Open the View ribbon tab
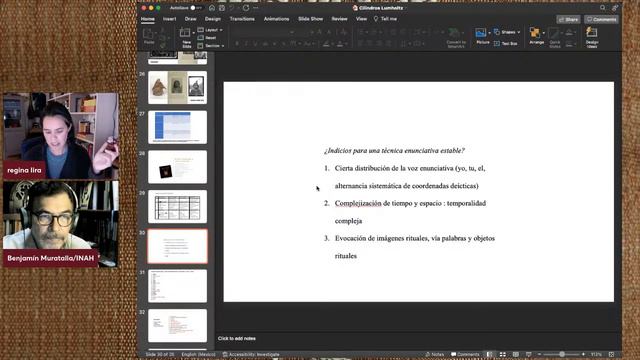 point(361,19)
